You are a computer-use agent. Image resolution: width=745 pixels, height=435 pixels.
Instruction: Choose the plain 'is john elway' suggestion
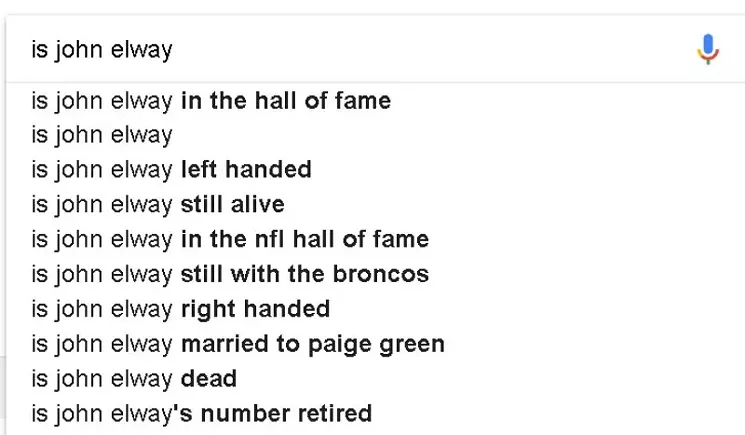click(375, 135)
